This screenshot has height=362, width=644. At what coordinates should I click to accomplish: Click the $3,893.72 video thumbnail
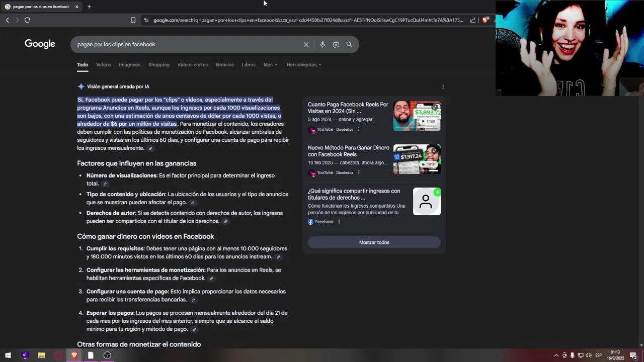pos(417,116)
